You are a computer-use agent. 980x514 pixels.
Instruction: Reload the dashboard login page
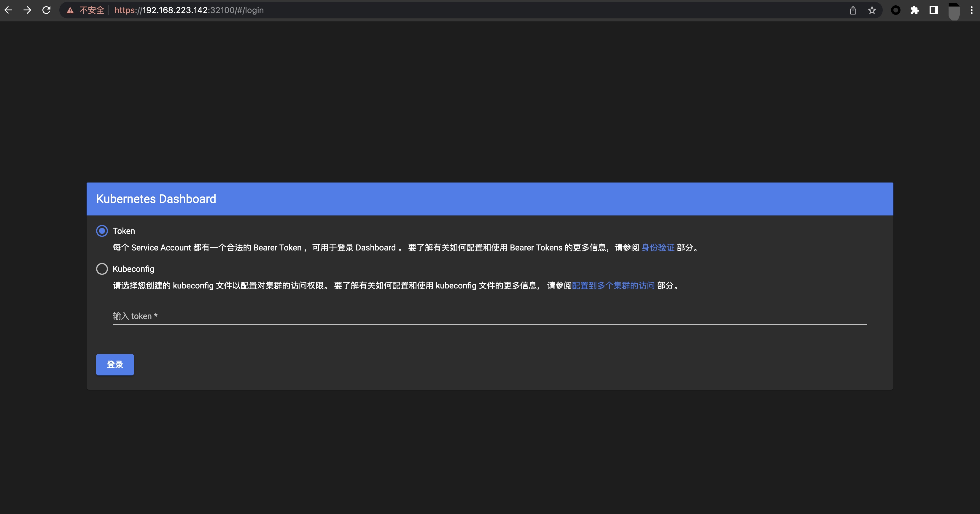point(46,10)
